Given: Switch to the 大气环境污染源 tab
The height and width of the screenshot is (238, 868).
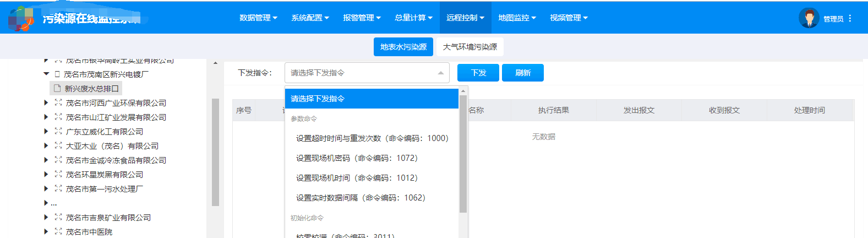Looking at the screenshot, I should tap(470, 47).
